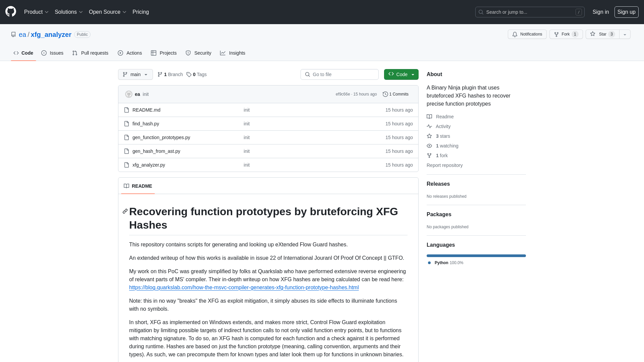
Task: Expand the Open Source menu
Action: pos(107,12)
